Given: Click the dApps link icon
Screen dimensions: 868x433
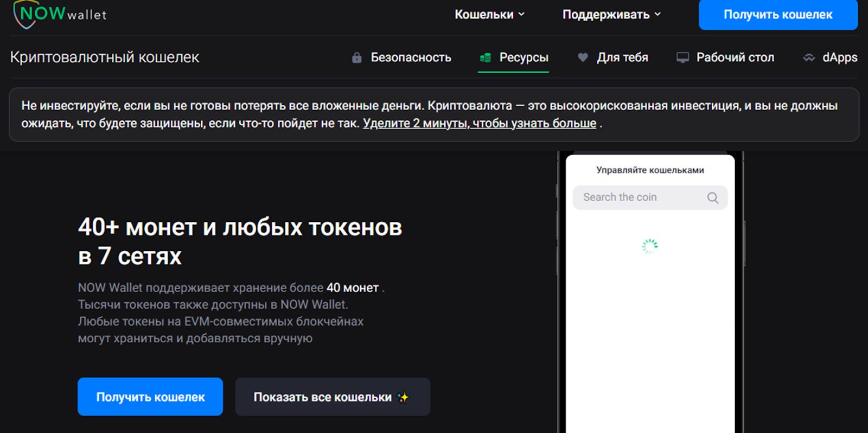Looking at the screenshot, I should [x=809, y=58].
